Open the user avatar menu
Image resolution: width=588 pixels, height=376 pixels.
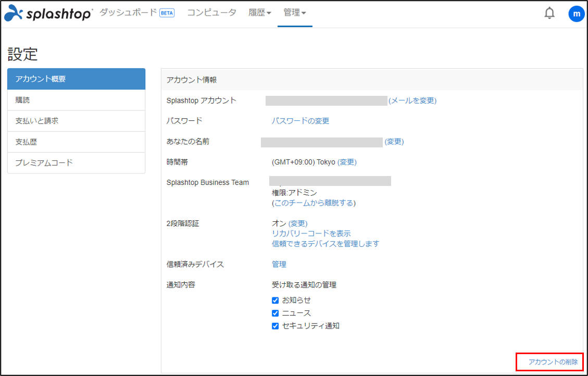pyautogui.click(x=577, y=14)
